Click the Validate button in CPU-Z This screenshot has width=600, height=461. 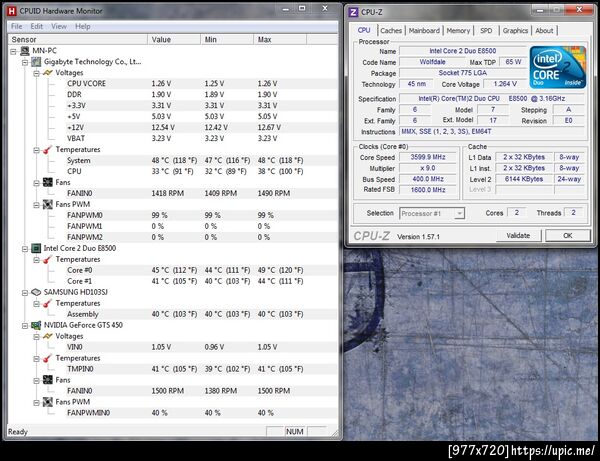(518, 236)
